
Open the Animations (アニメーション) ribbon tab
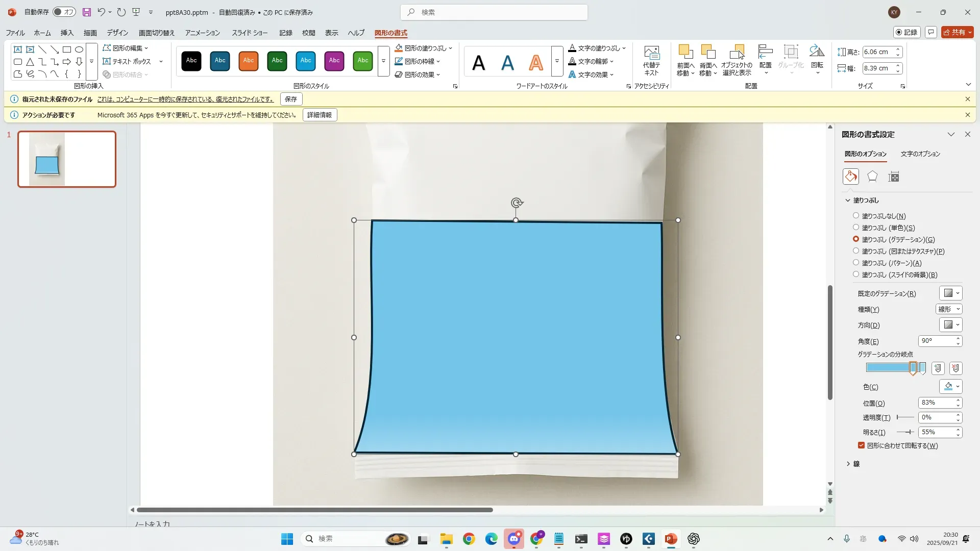pyautogui.click(x=202, y=33)
